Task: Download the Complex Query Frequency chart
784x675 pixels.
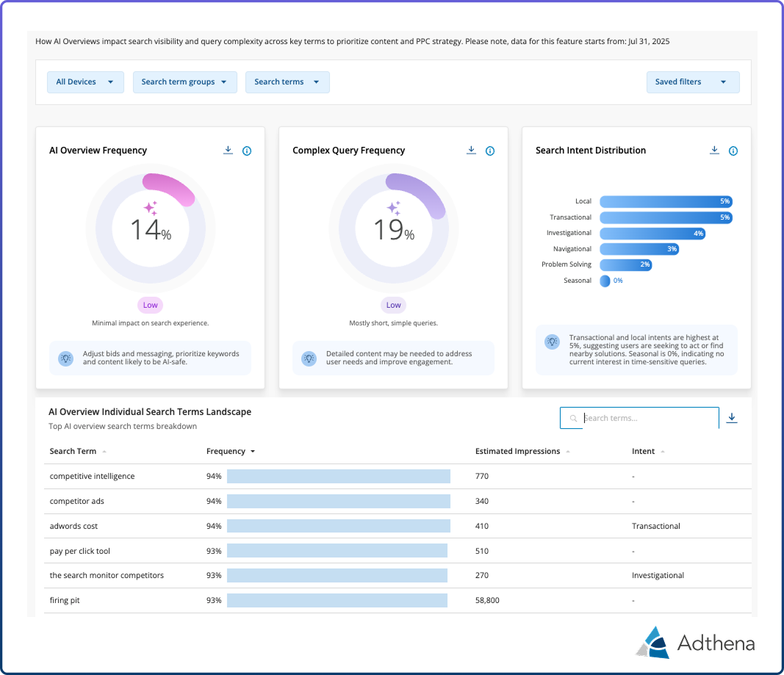Action: click(x=471, y=150)
